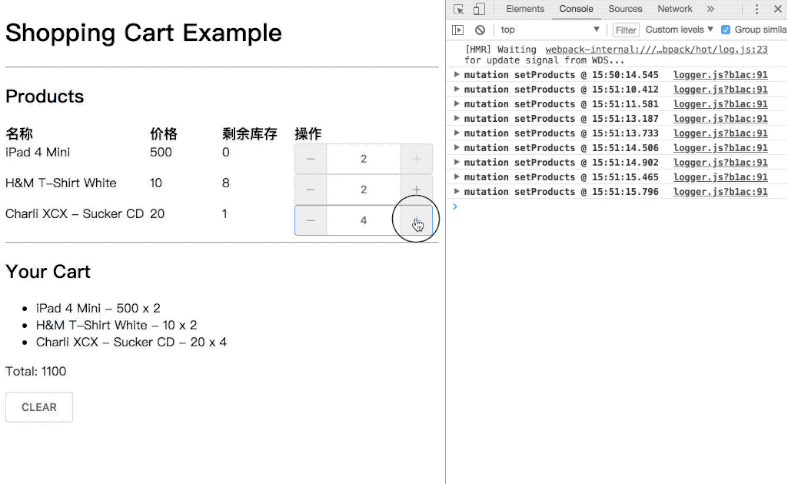Viewport: 787px width, 484px height.
Task: Expand the mutation logged at 15:50:14.545
Action: (x=456, y=74)
